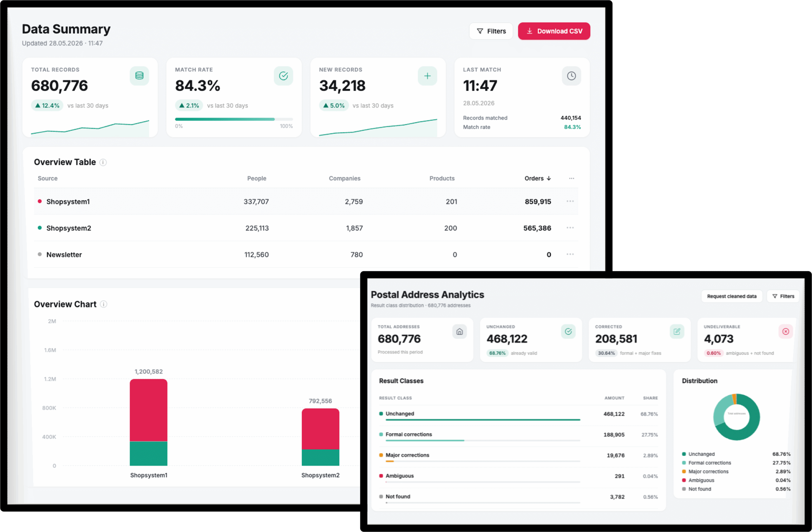
Task: Click the Shopsystem1 red bar segment
Action: [148, 410]
